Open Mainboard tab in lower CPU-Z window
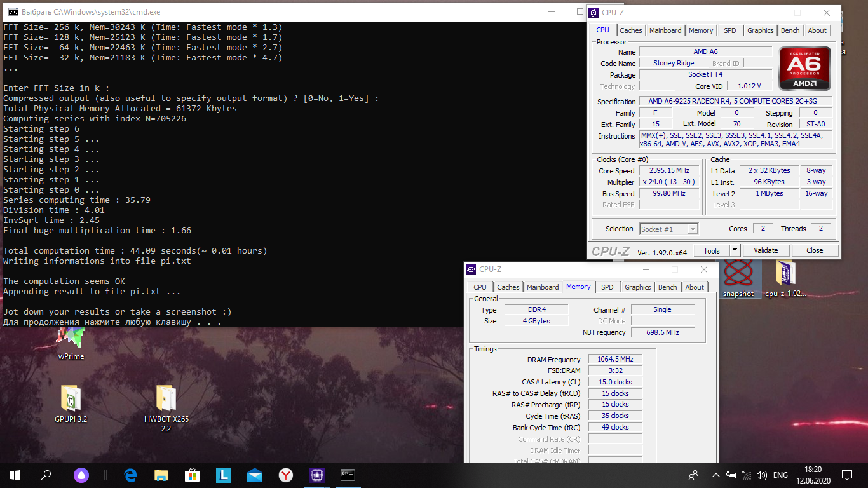This screenshot has height=488, width=868. click(543, 287)
